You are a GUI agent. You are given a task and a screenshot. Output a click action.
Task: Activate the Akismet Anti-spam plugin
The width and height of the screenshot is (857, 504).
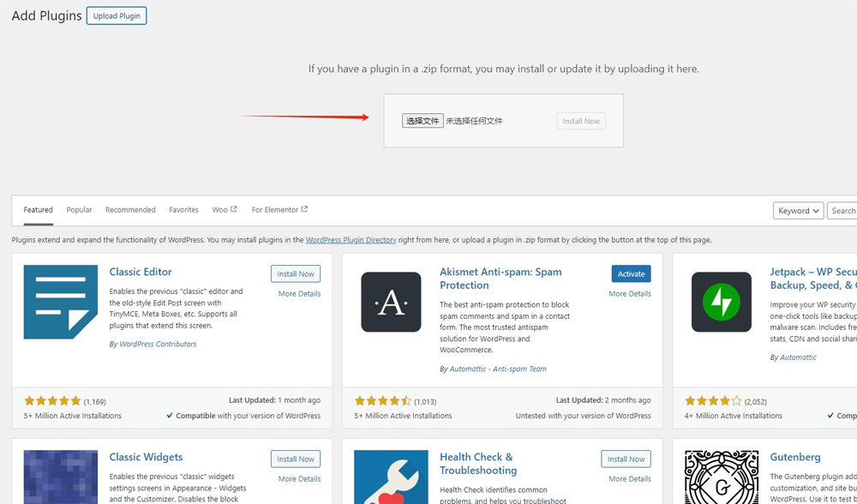632,274
